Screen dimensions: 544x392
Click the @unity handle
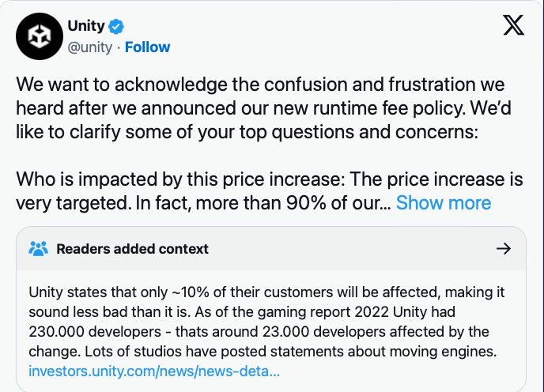[90, 47]
